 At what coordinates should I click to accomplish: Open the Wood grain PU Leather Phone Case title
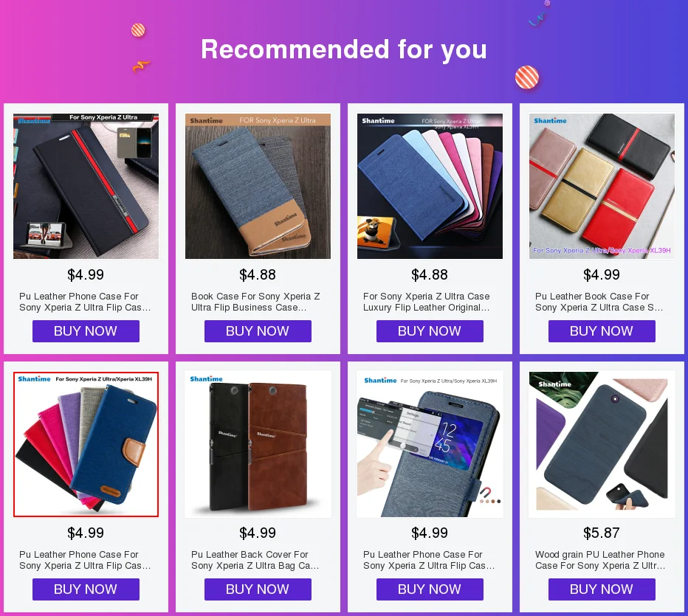(600, 560)
